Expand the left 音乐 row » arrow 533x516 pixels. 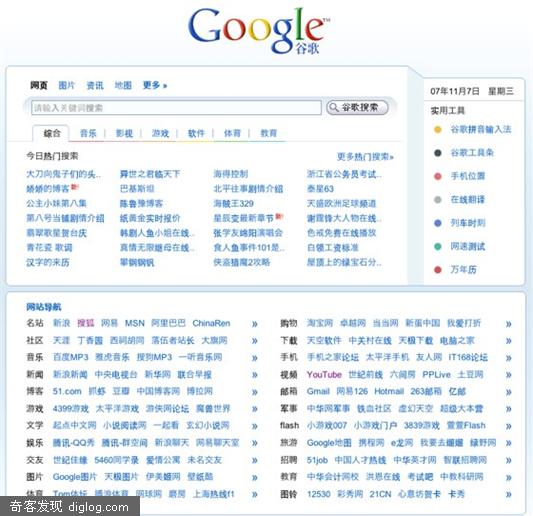point(255,358)
